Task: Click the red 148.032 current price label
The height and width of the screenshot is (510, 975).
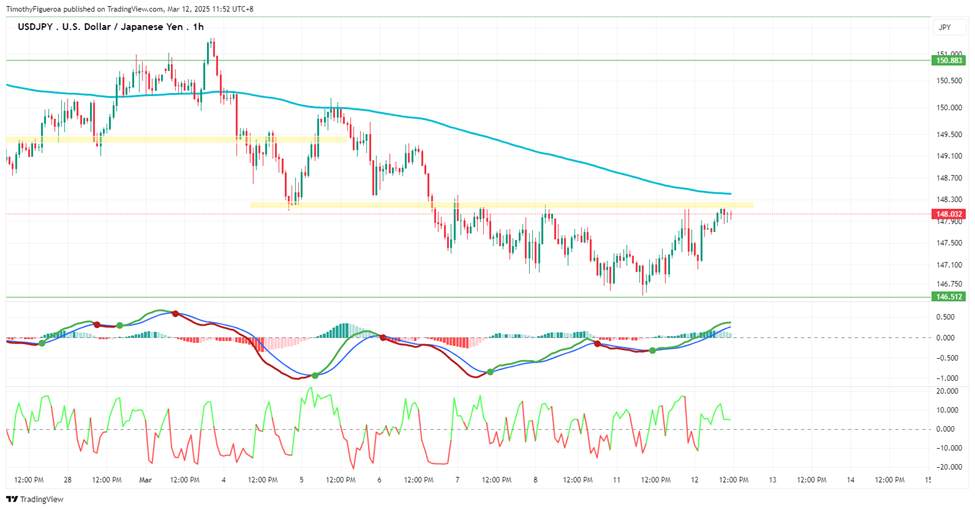Action: tap(948, 214)
